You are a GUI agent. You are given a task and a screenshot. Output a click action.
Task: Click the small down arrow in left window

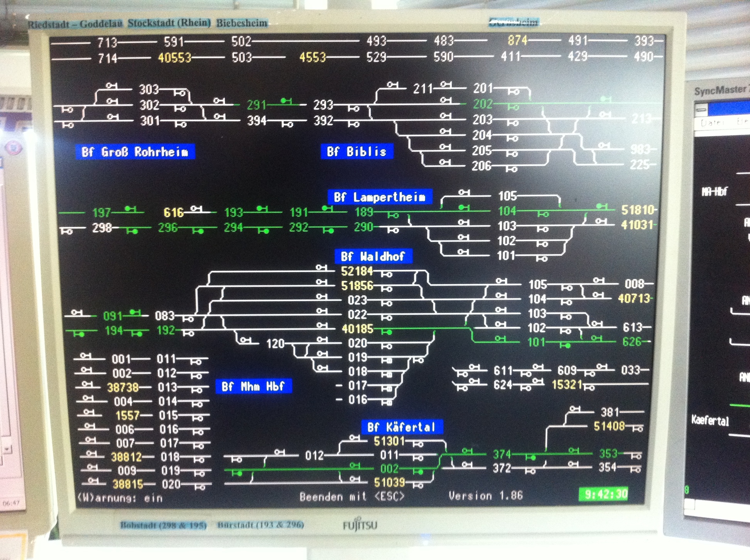7,449
